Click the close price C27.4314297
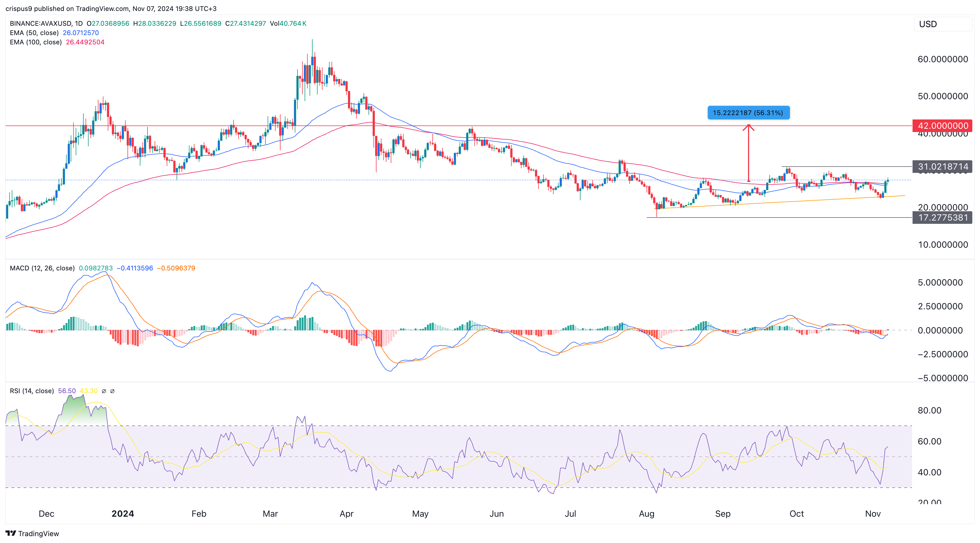 point(246,24)
